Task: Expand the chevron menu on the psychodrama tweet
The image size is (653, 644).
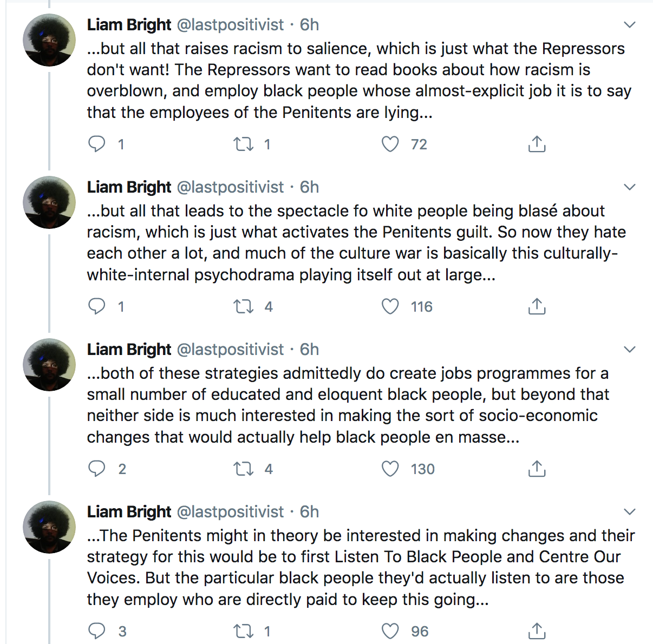Action: (629, 187)
